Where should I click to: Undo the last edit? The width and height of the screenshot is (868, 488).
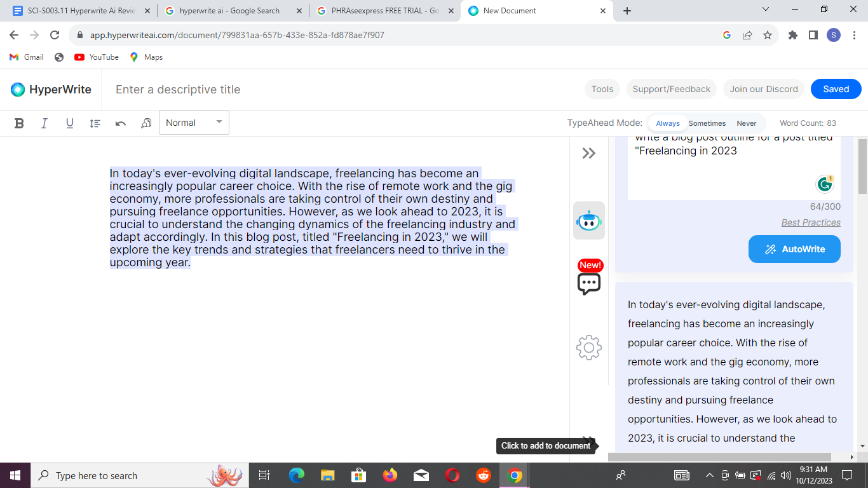click(120, 123)
